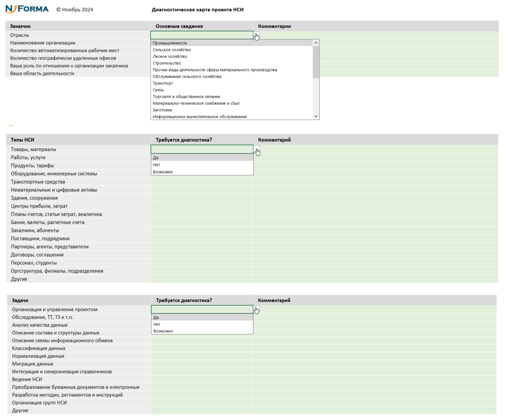Click the industry list scroll-up arrow

[x=316, y=43]
